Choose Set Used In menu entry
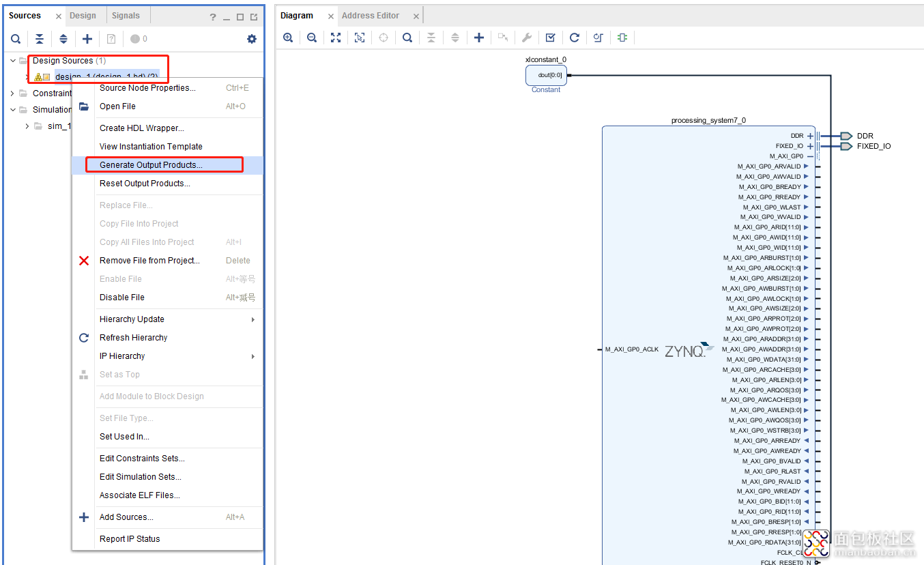This screenshot has width=924, height=565. click(168, 437)
